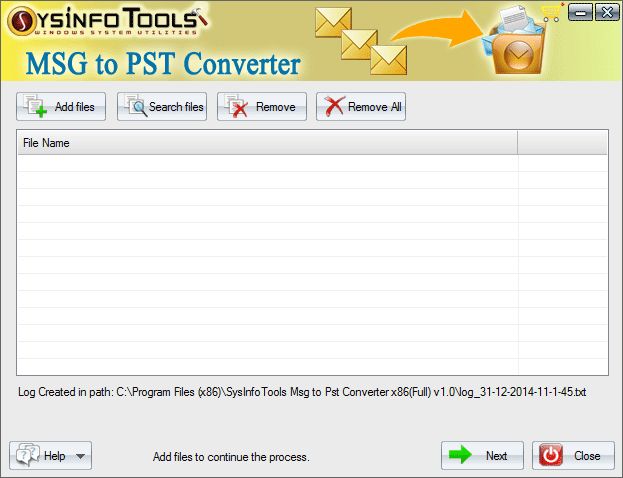Click the shopping cart buy icon

pos(552,13)
